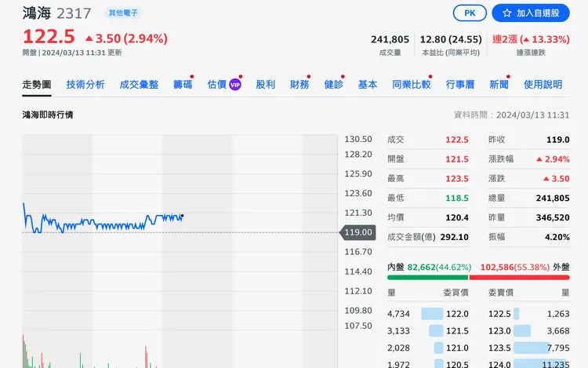Click ask price 122.5 in order book
The height and width of the screenshot is (368, 588).
[499, 314]
